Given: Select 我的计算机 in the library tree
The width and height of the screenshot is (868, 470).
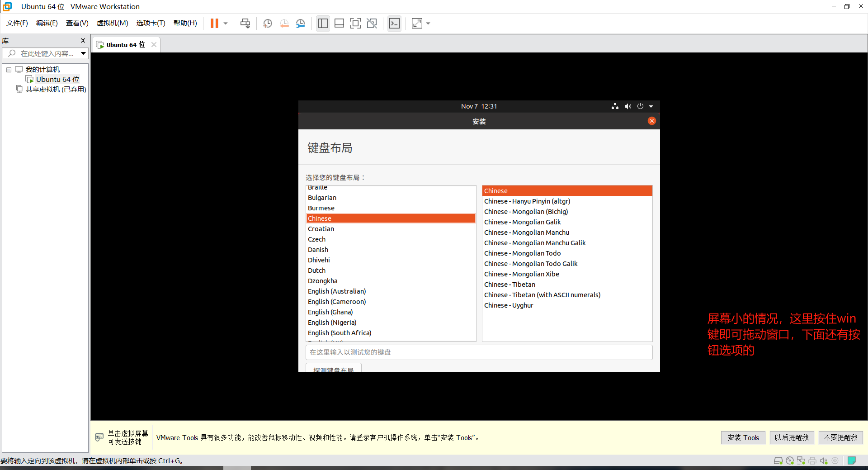Looking at the screenshot, I should pos(42,70).
